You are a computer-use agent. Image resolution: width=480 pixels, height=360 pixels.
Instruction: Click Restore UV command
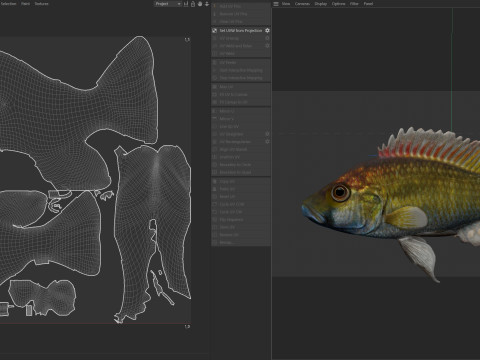tap(241, 235)
